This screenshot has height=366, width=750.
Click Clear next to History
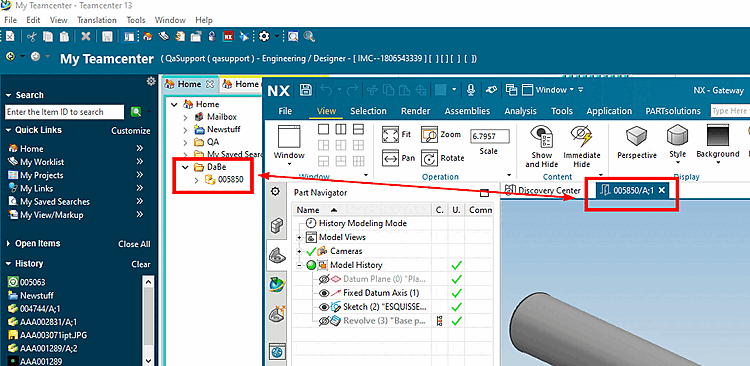[x=141, y=264]
